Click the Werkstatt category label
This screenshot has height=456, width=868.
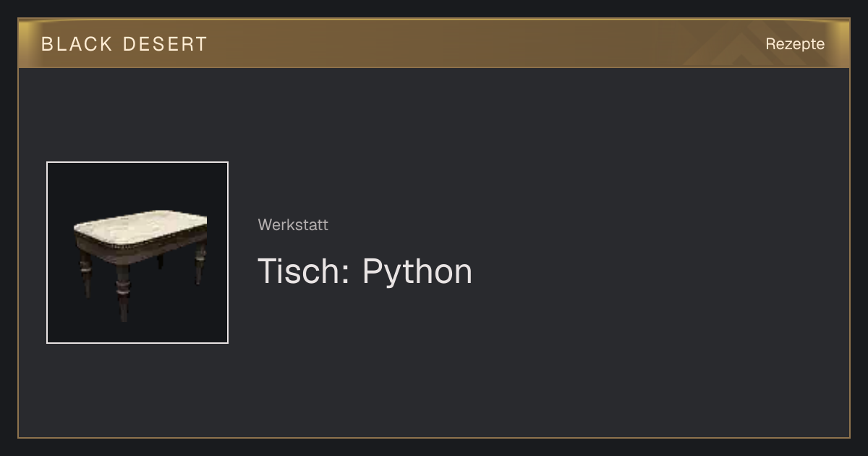pos(293,225)
